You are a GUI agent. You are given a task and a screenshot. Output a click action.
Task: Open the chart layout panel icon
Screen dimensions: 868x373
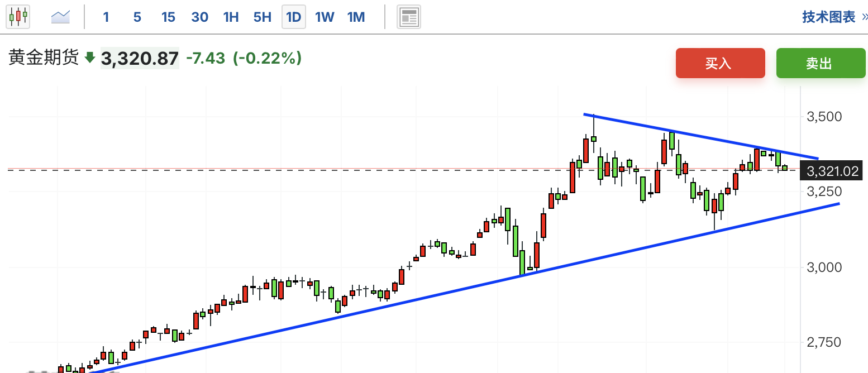coord(409,17)
